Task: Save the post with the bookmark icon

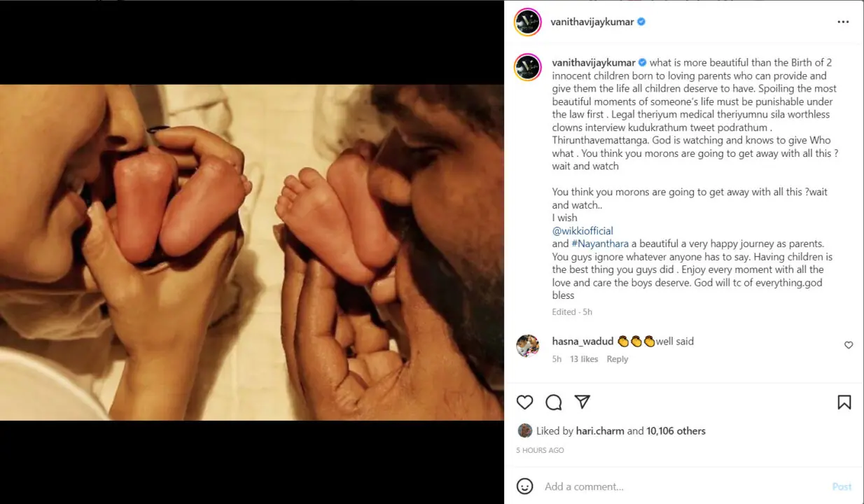Action: (844, 402)
